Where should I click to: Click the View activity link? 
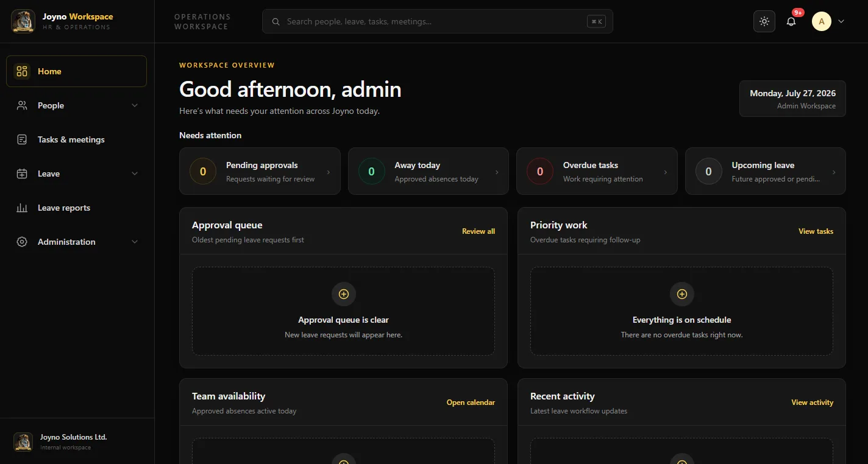812,402
